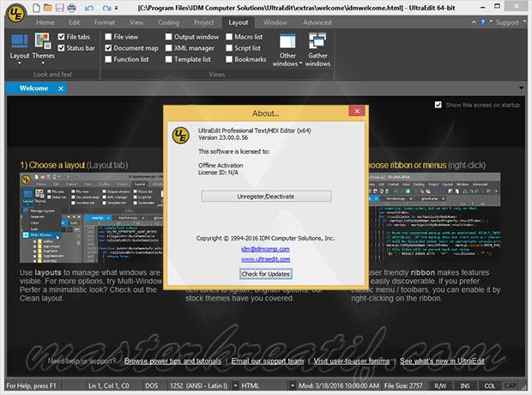
Task: Click Check for Updates button
Action: (266, 274)
